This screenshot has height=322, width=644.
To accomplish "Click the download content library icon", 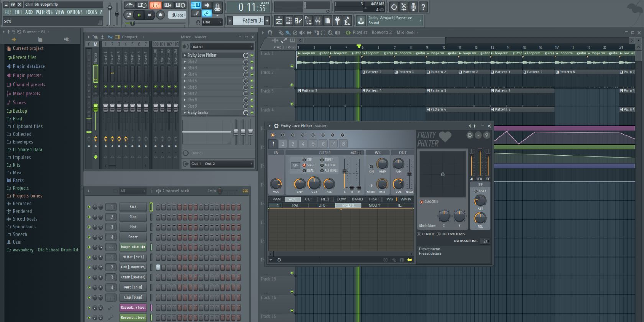I will pos(361,21).
